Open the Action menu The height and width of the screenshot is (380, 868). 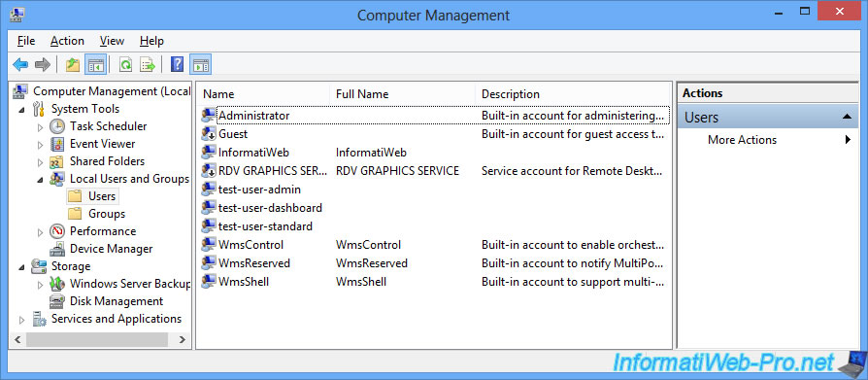(x=67, y=41)
